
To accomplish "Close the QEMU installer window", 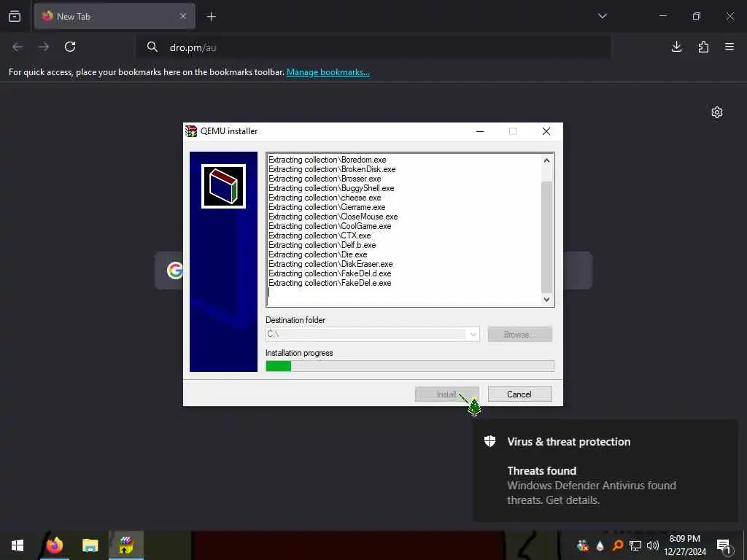I will (x=546, y=131).
